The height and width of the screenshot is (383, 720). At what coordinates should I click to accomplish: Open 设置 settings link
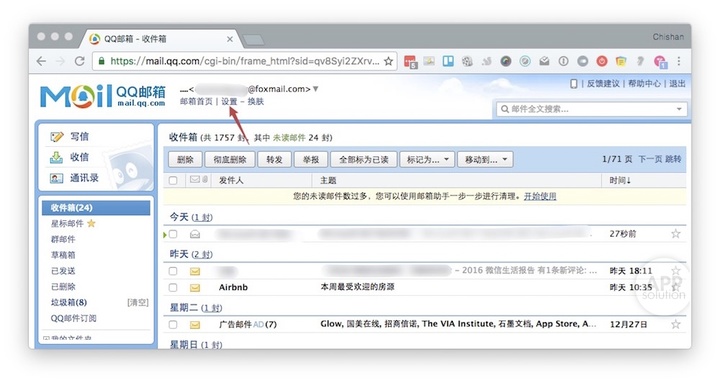tap(229, 101)
